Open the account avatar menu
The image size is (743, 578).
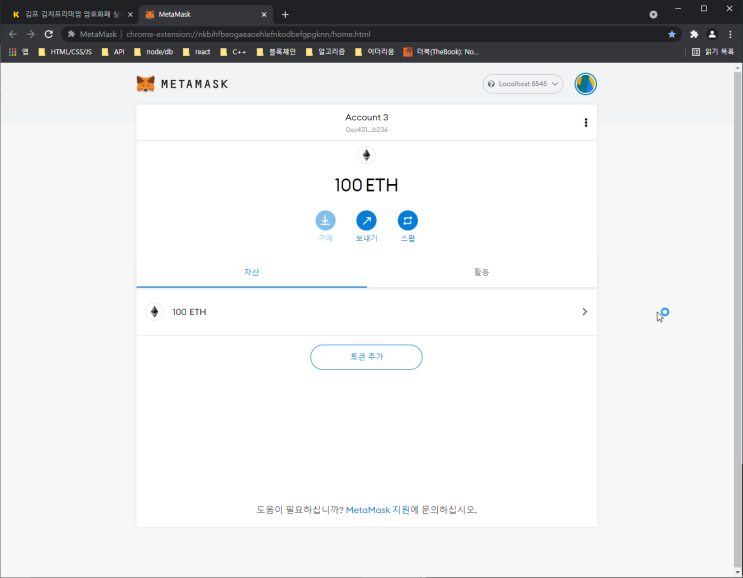click(x=586, y=84)
